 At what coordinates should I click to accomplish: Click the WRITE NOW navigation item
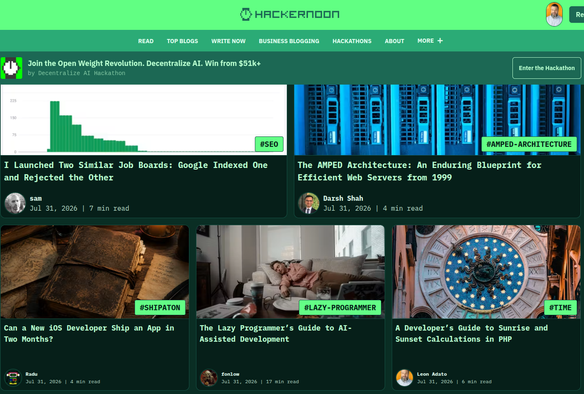point(228,41)
